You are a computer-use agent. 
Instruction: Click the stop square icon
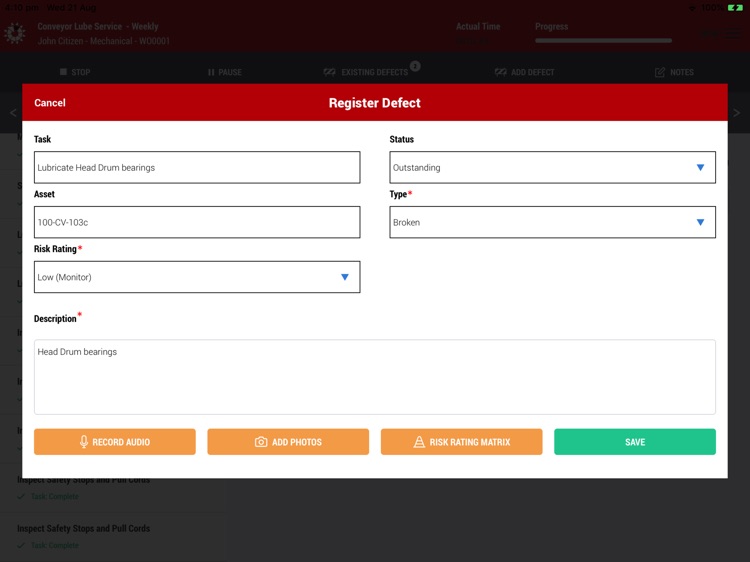coord(63,72)
